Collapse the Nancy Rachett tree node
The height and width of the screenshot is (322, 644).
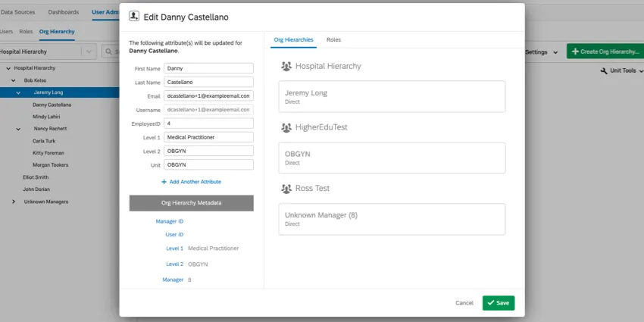pos(18,129)
